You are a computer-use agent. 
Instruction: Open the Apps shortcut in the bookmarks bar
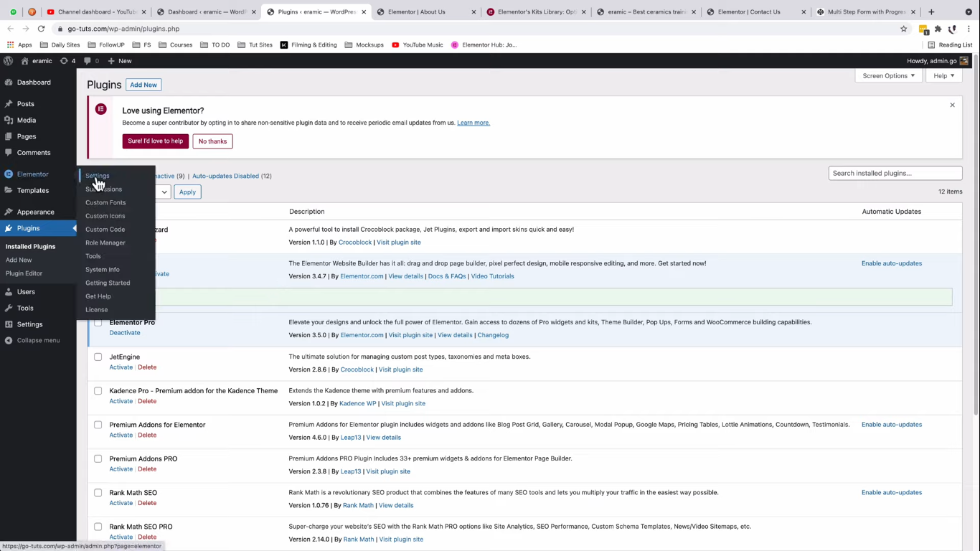[19, 44]
